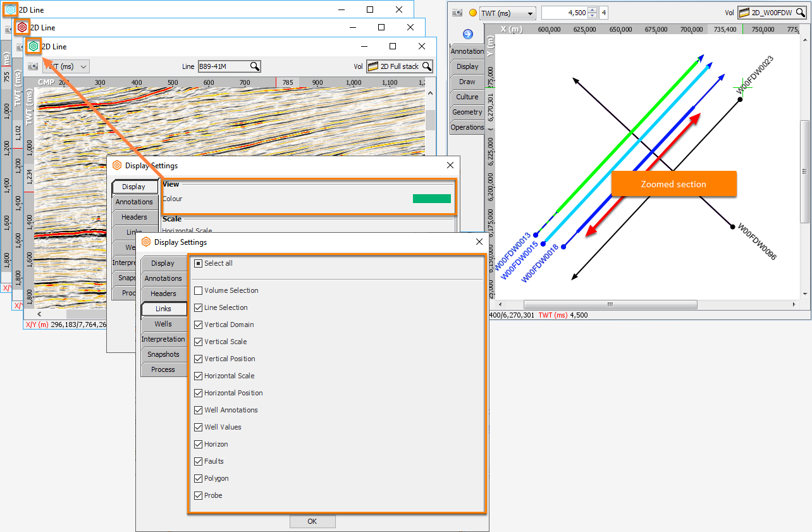812x532 pixels.
Task: Click the title icon of the front Display Settings dialog
Action: pyautogui.click(x=145, y=242)
